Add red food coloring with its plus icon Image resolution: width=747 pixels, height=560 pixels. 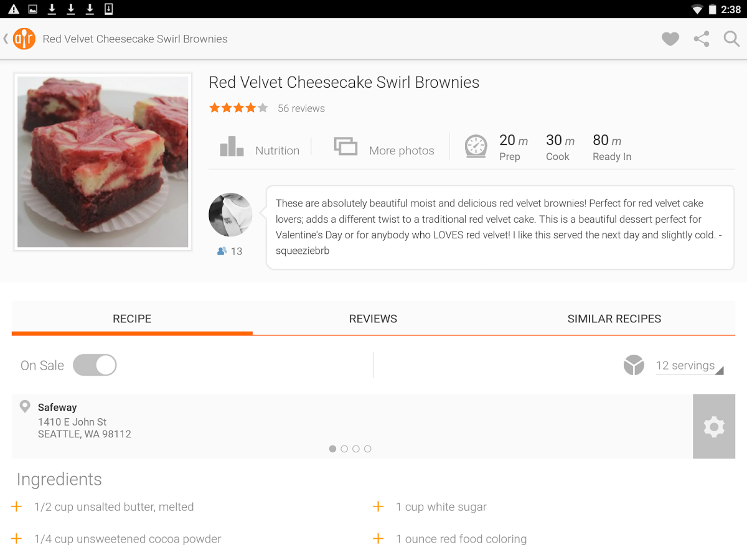coord(378,539)
